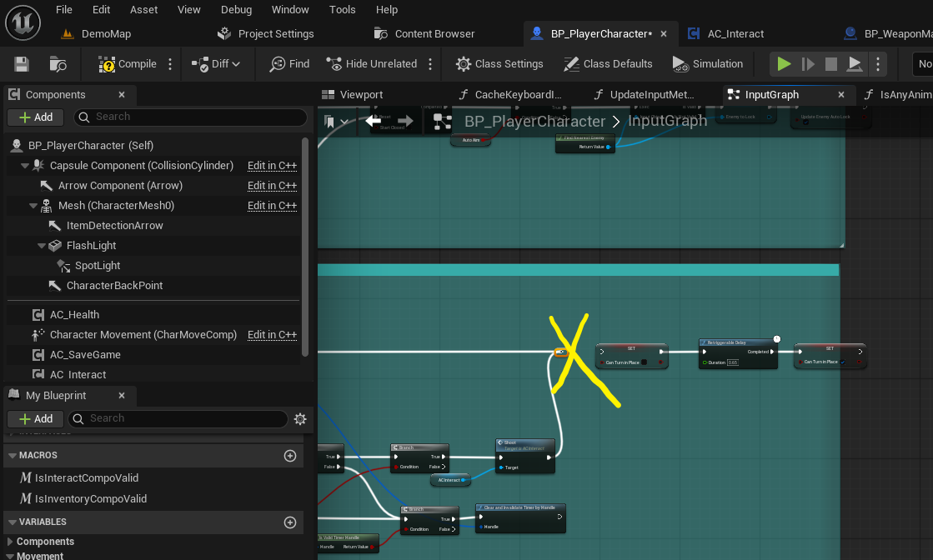Open Class Defaults
The height and width of the screenshot is (560, 933).
pyautogui.click(x=608, y=63)
